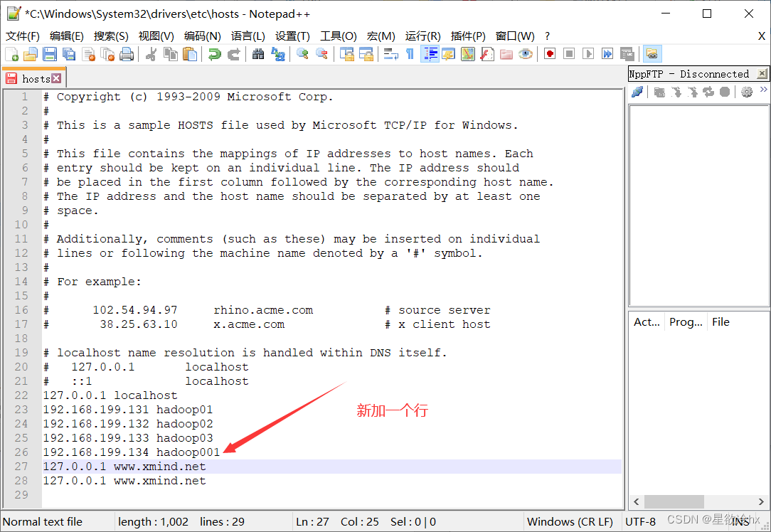Open the 工具(O) menu
Image resolution: width=771 pixels, height=532 pixels.
point(339,36)
